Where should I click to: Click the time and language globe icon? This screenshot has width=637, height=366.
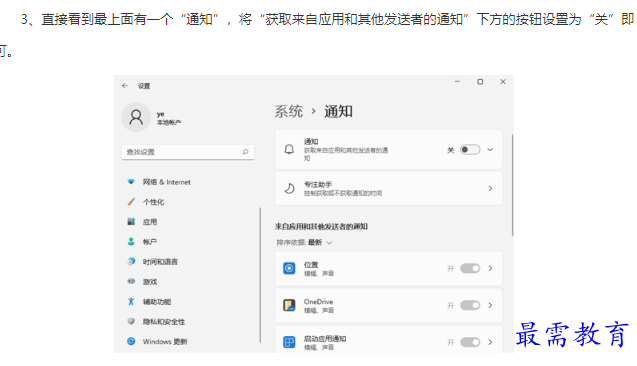[x=131, y=261]
